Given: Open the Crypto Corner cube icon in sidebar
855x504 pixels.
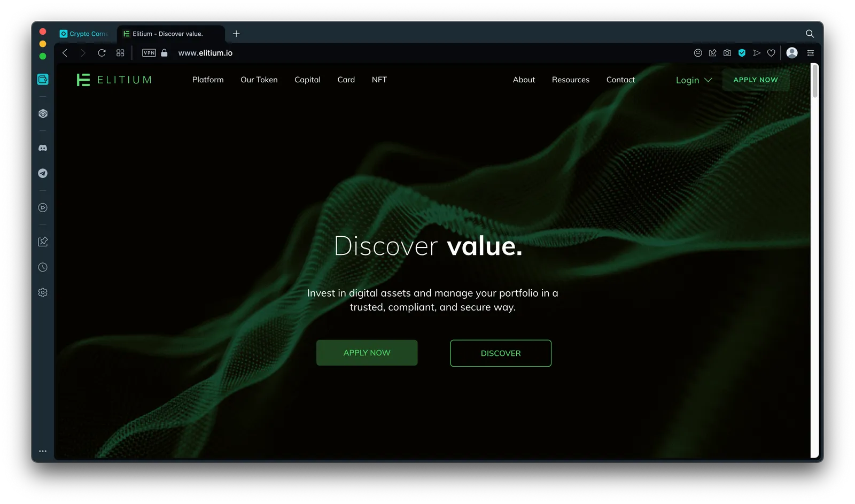Looking at the screenshot, I should pyautogui.click(x=43, y=114).
